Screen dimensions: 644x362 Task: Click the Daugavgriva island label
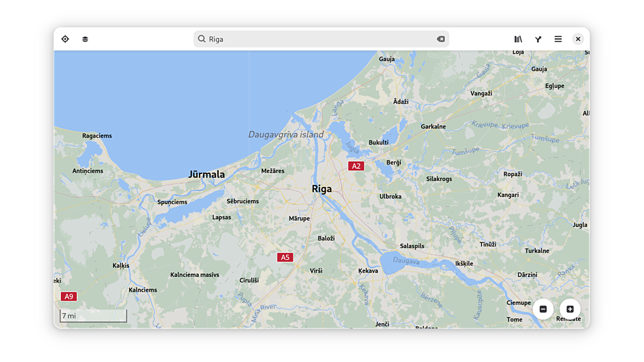(x=286, y=135)
